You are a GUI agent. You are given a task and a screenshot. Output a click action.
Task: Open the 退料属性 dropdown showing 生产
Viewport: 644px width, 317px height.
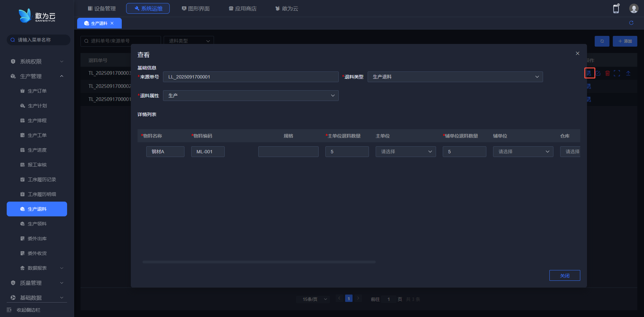click(x=251, y=96)
